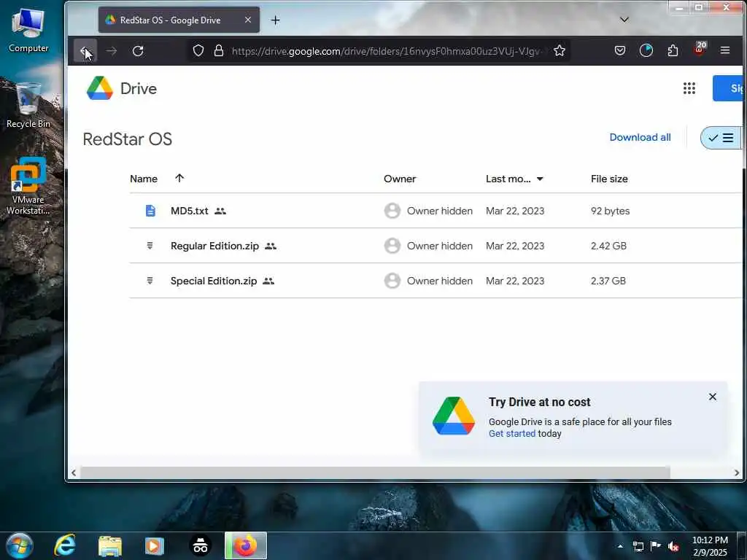Screen dimensions: 747x560
Task: Toggle the list layout view button
Action: [x=721, y=138]
